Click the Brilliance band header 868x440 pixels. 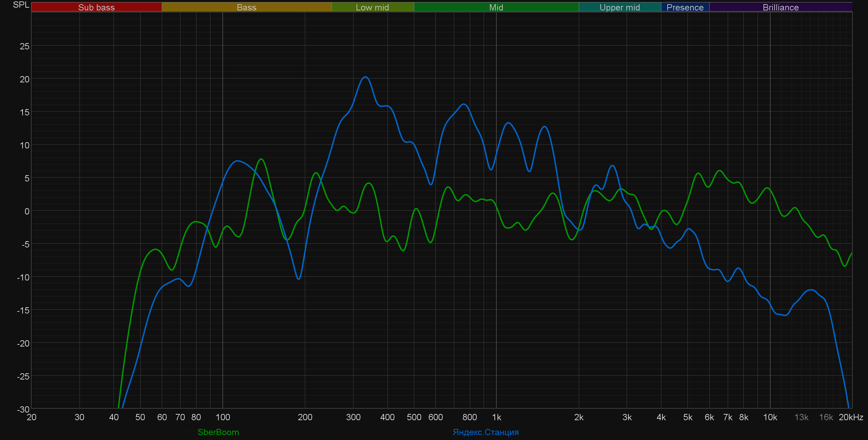781,7
